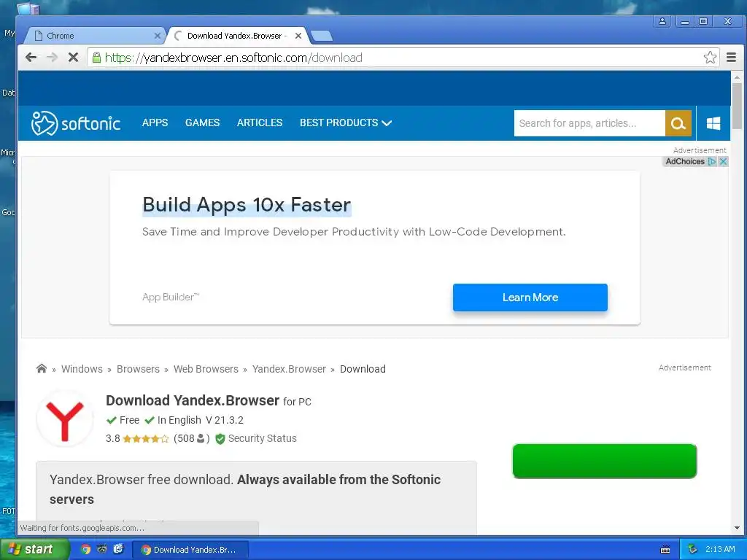747x560 pixels.
Task: Click the App Builder ad label
Action: (171, 297)
